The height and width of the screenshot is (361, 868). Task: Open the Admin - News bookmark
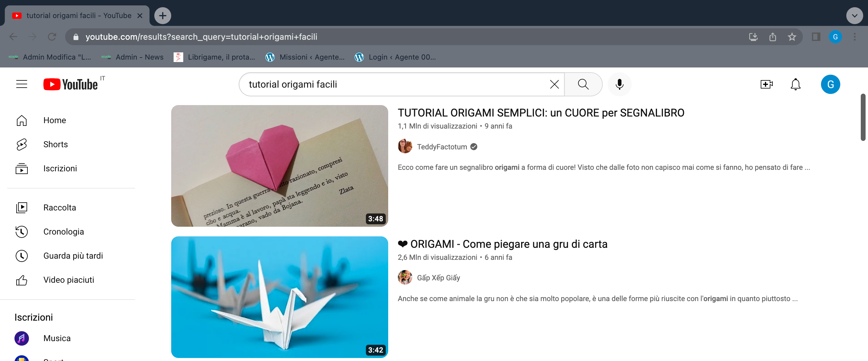coord(132,57)
